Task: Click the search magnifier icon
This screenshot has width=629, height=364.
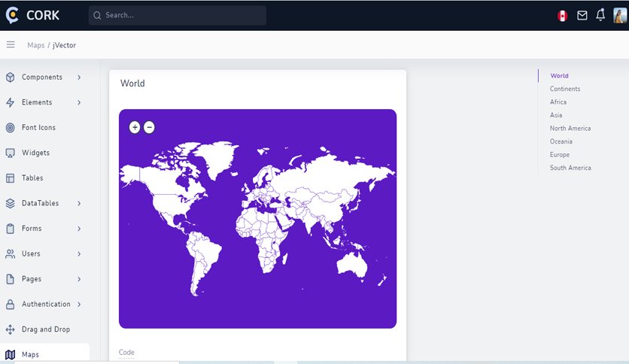Action: [97, 15]
